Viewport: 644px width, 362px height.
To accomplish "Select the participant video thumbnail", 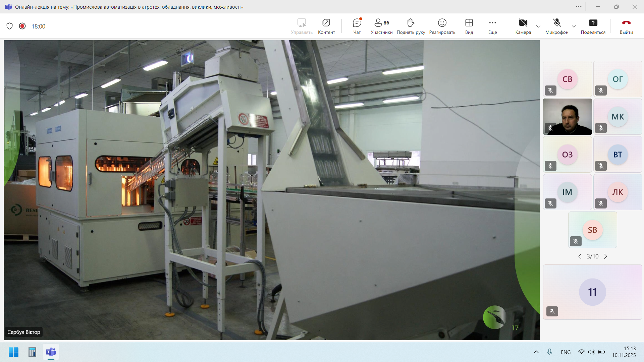I will point(567,117).
